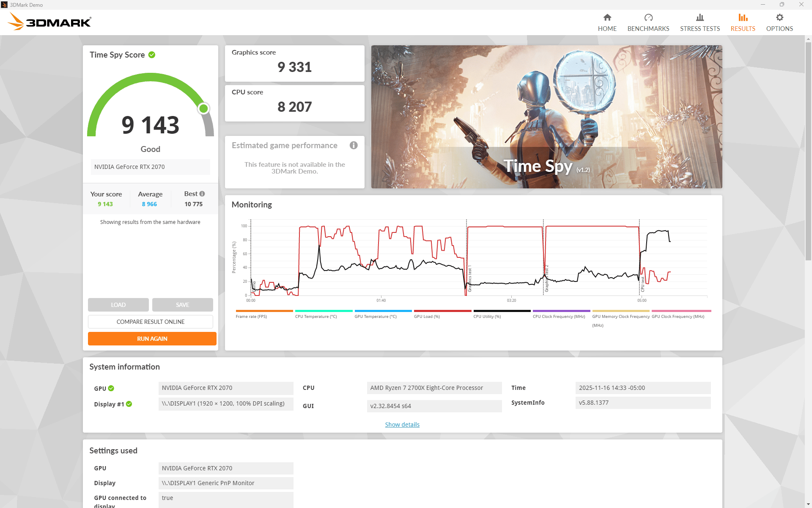Maximize or restore the 3DMark Demo window
This screenshot has height=508, width=812.
(782, 5)
